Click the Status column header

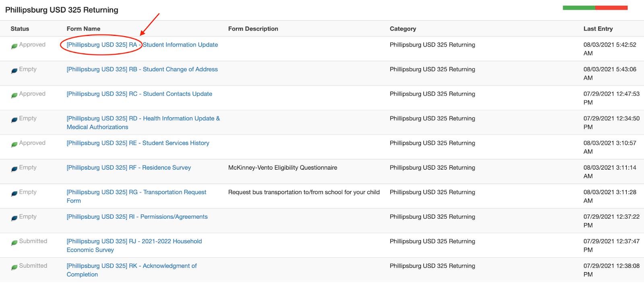tap(20, 29)
